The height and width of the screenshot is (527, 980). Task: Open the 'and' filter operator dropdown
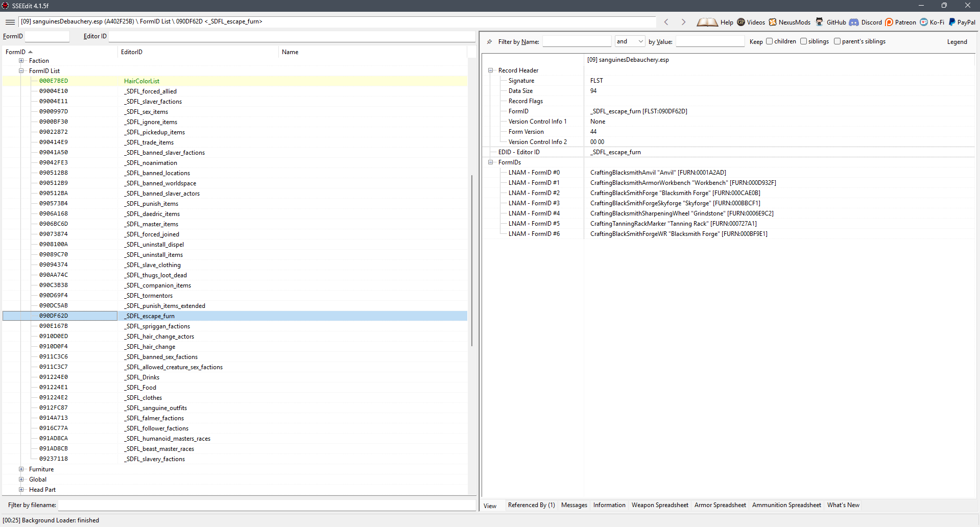pyautogui.click(x=630, y=41)
